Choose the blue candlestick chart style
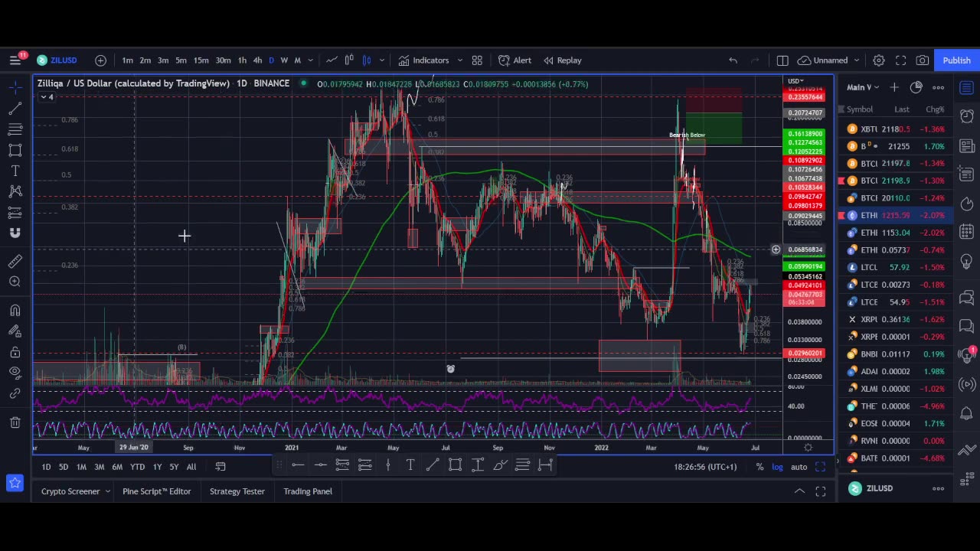The width and height of the screenshot is (980, 551). click(367, 60)
